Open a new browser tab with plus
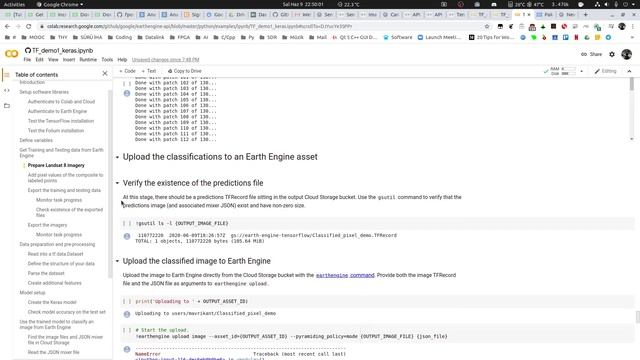Image resolution: width=640 pixels, height=360 pixels. tap(586, 15)
